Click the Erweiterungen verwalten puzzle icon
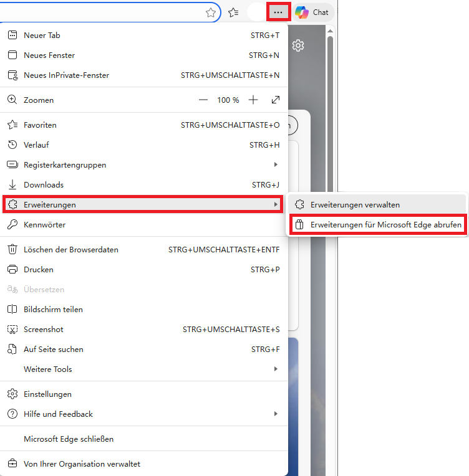469x476 pixels. pos(299,204)
